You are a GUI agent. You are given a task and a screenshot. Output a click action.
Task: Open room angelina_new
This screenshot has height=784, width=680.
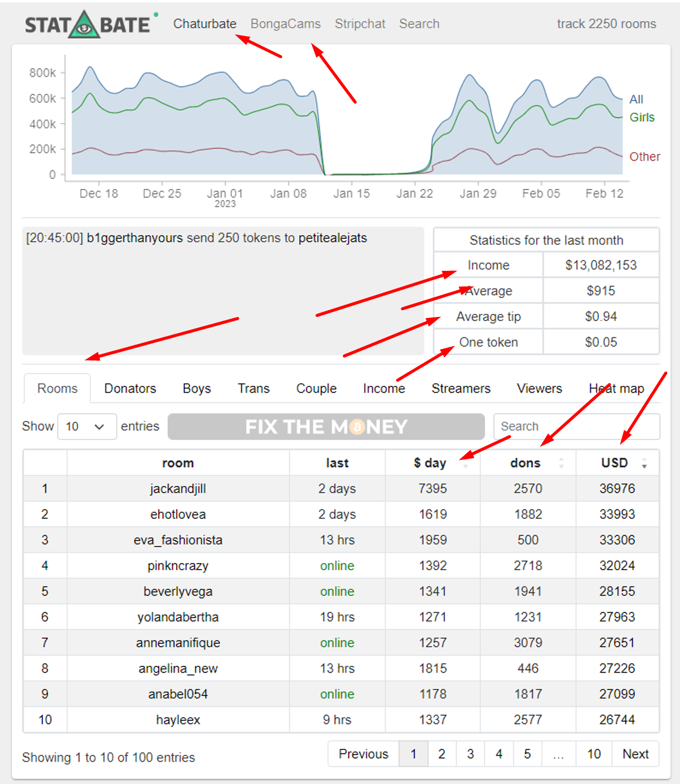pyautogui.click(x=178, y=668)
